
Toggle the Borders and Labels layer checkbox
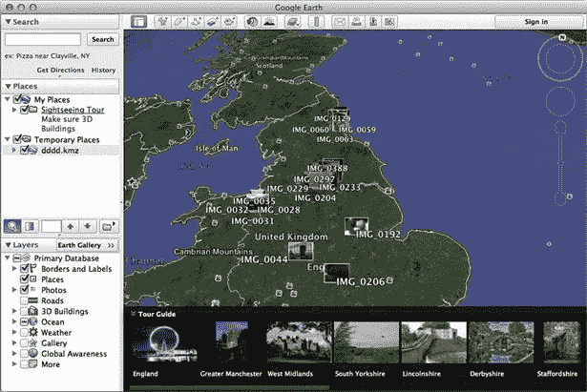(25, 268)
